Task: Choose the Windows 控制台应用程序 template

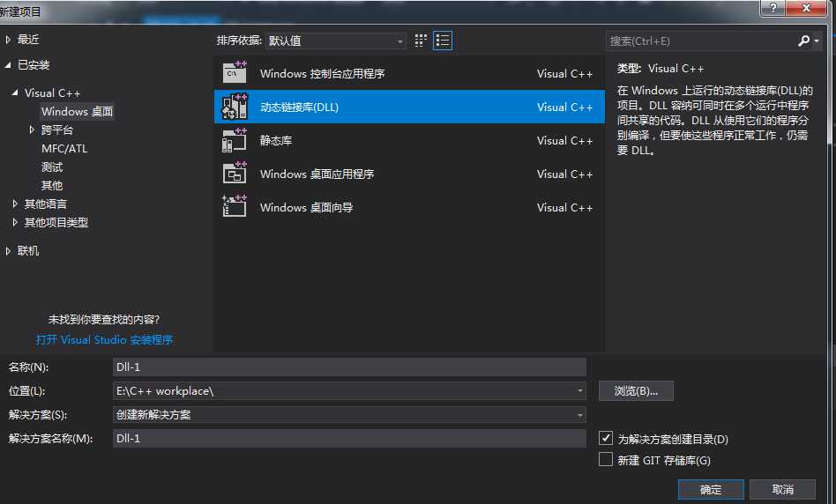Action: [x=409, y=73]
